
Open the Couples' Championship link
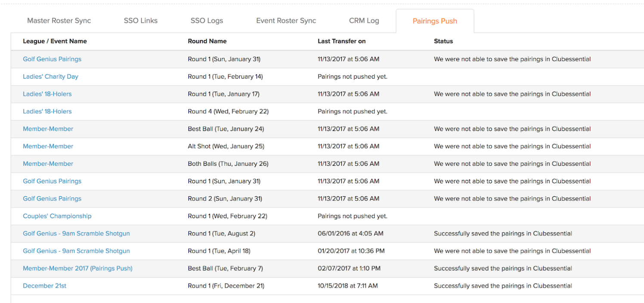[x=57, y=216]
